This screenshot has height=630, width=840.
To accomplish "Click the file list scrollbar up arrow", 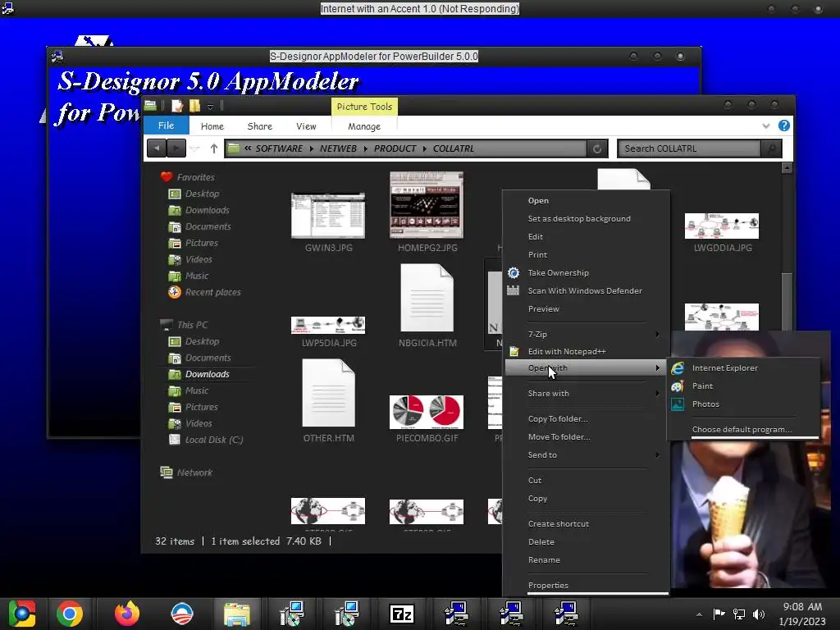I will click(x=787, y=168).
